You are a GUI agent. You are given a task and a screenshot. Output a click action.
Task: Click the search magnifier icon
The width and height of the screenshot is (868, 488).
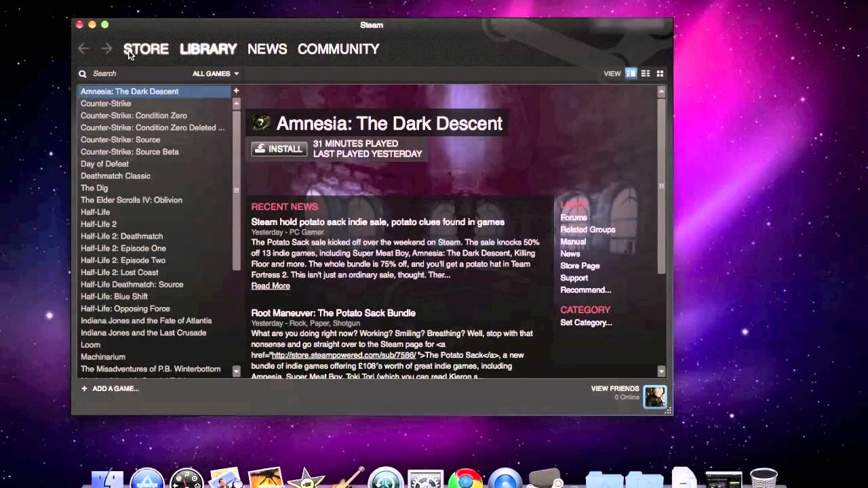[x=83, y=74]
